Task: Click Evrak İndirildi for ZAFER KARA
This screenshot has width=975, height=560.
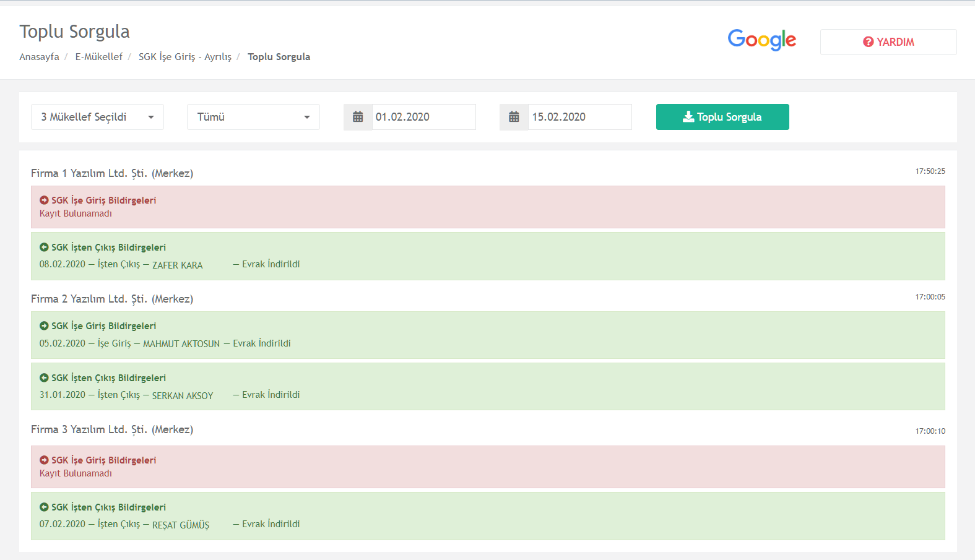Action: tap(271, 264)
